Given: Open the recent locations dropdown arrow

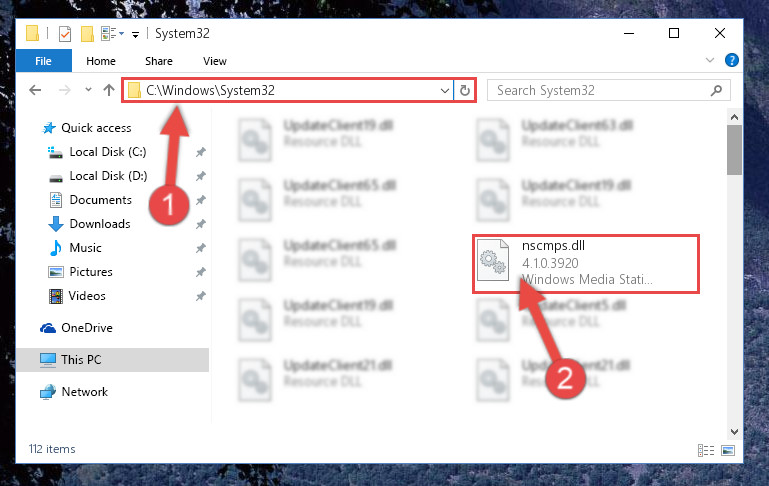Looking at the screenshot, I should click(88, 90).
